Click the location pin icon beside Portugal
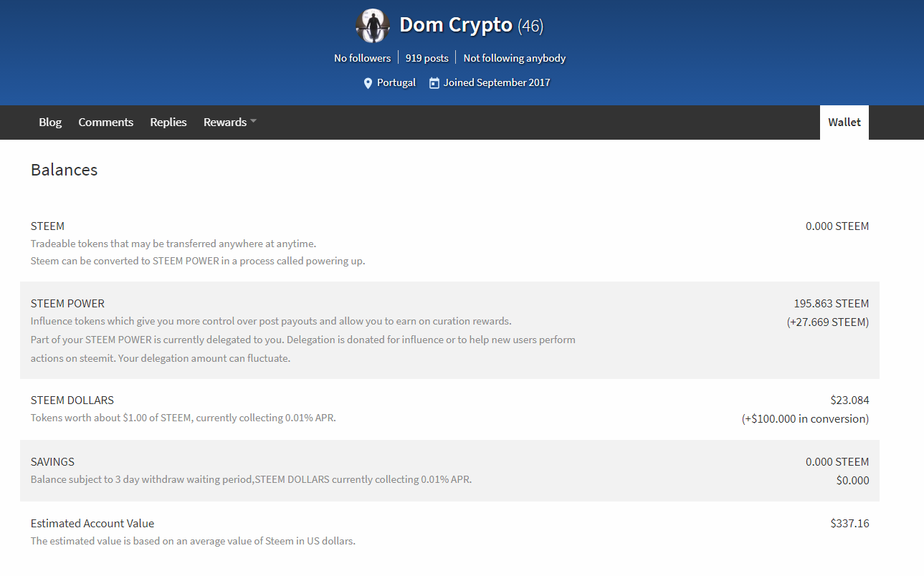This screenshot has height=576, width=924. pos(368,83)
